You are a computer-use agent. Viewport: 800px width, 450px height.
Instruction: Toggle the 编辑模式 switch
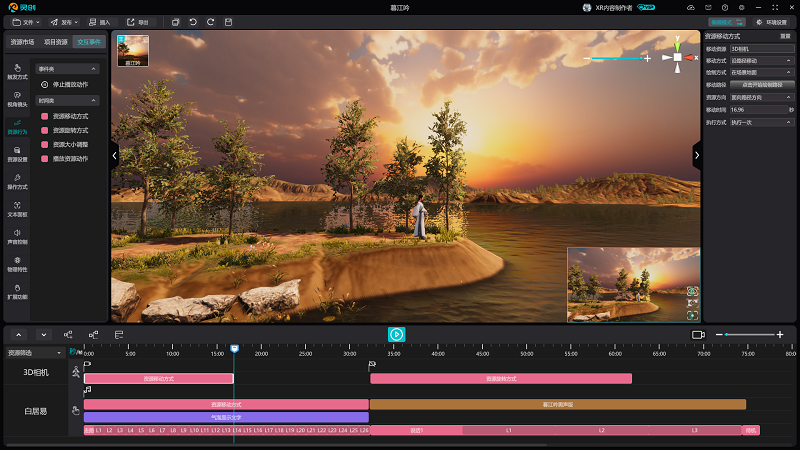pos(728,21)
